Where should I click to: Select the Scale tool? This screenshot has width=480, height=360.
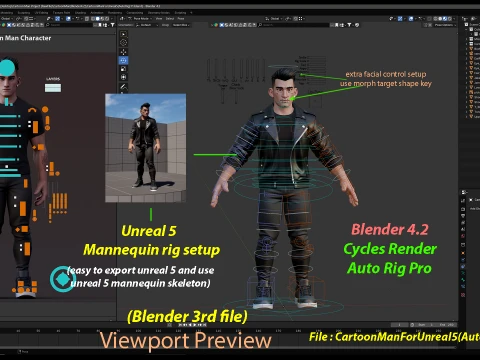pyautogui.click(x=123, y=69)
